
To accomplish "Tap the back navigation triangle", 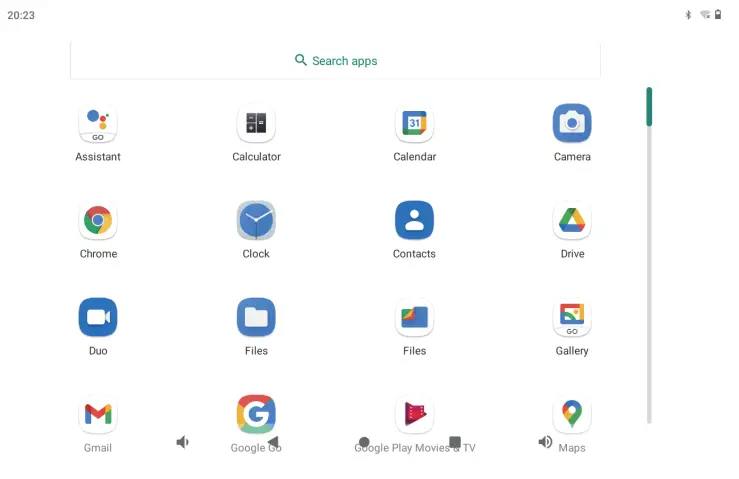I will tap(273, 442).
